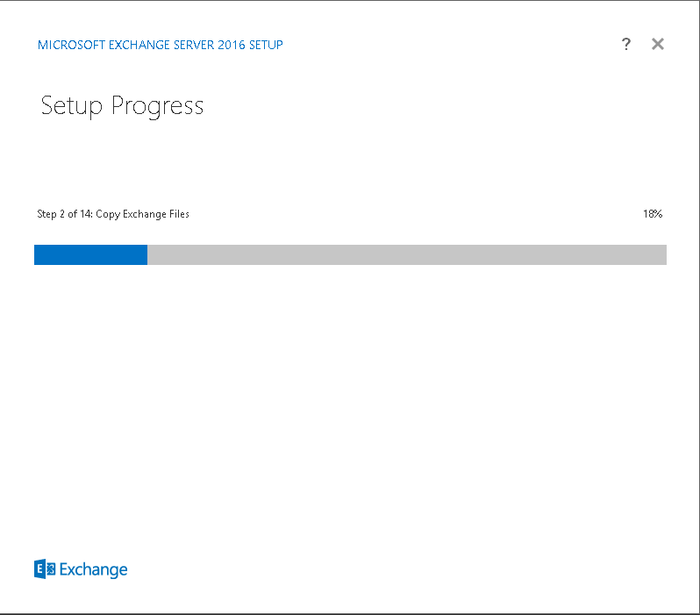Image resolution: width=700 pixels, height=615 pixels.
Task: Click the gray unfilled part of progress bar
Action: pyautogui.click(x=407, y=254)
